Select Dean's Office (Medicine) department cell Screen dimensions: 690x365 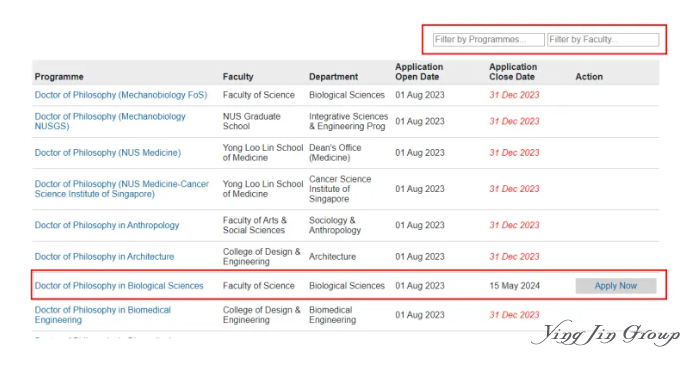[x=335, y=153]
